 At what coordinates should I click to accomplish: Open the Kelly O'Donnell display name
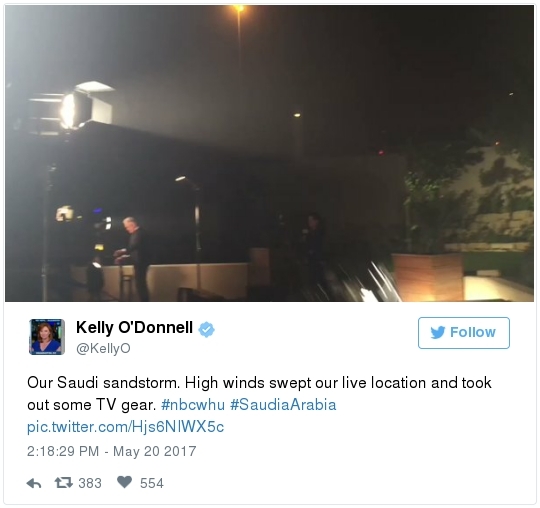[134, 328]
